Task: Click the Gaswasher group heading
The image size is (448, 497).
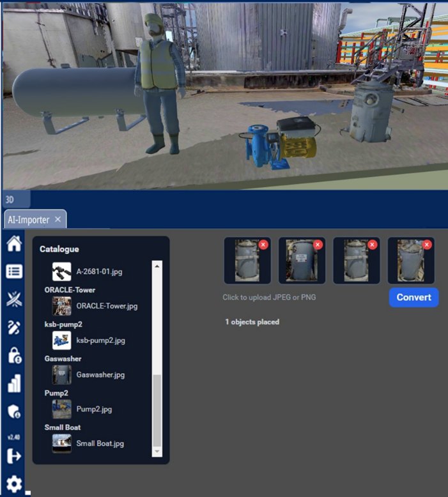Action: pyautogui.click(x=63, y=359)
